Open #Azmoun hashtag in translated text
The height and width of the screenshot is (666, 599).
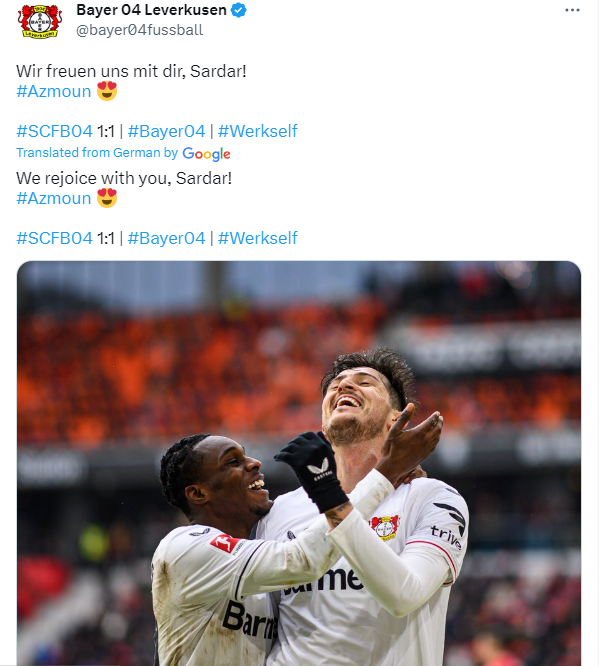(x=54, y=198)
